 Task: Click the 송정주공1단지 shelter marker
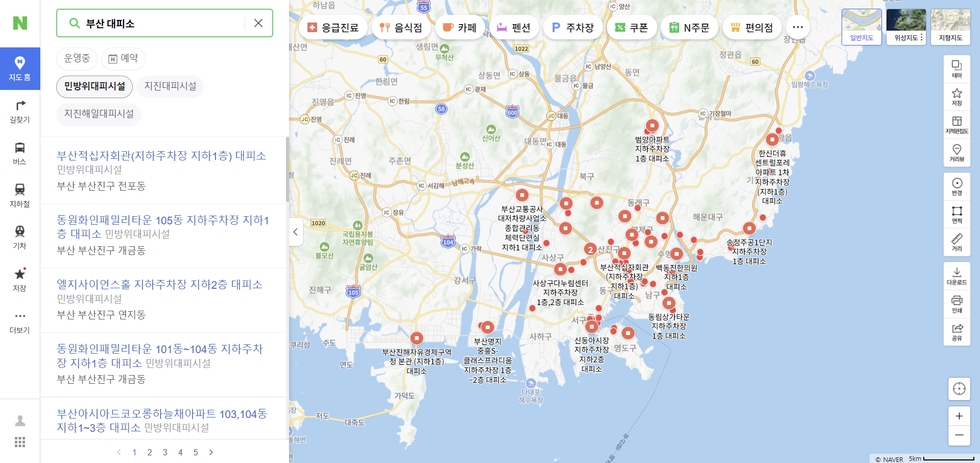[x=749, y=228]
